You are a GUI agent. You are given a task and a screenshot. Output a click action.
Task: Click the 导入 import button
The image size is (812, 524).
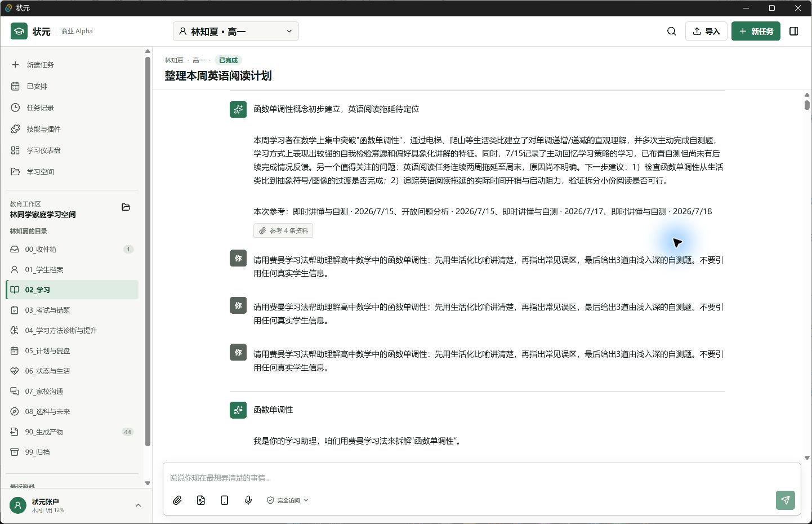click(x=706, y=31)
